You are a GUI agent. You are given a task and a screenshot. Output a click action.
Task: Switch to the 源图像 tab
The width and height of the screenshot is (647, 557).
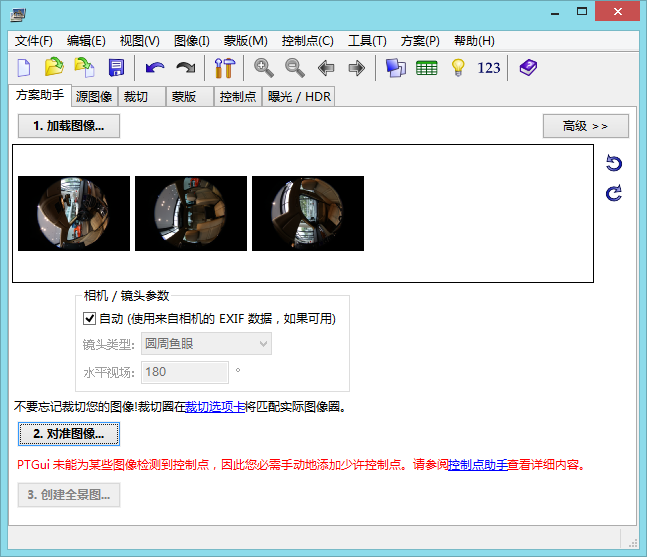pos(94,97)
